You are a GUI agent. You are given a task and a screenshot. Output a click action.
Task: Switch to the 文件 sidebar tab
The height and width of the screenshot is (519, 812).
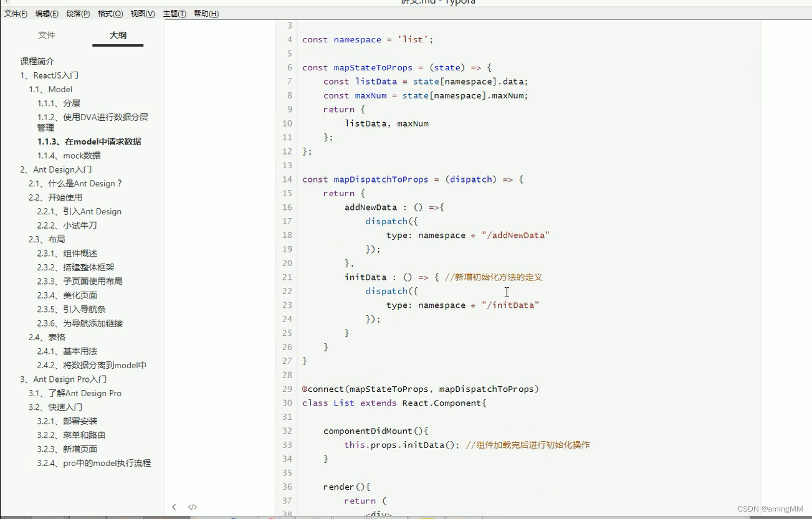(47, 36)
